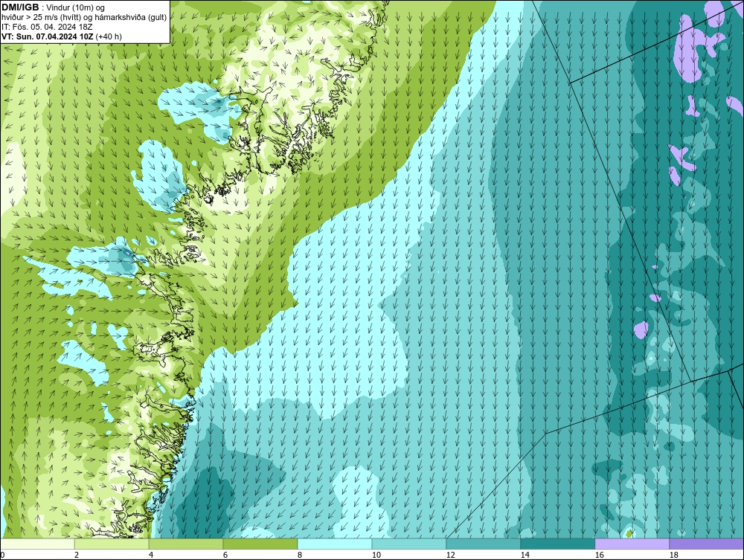Screen dimensions: 744x560
Task: Click the 'VT: Sun. 07.04.2024 10Z' valid time
Action: click(48, 36)
